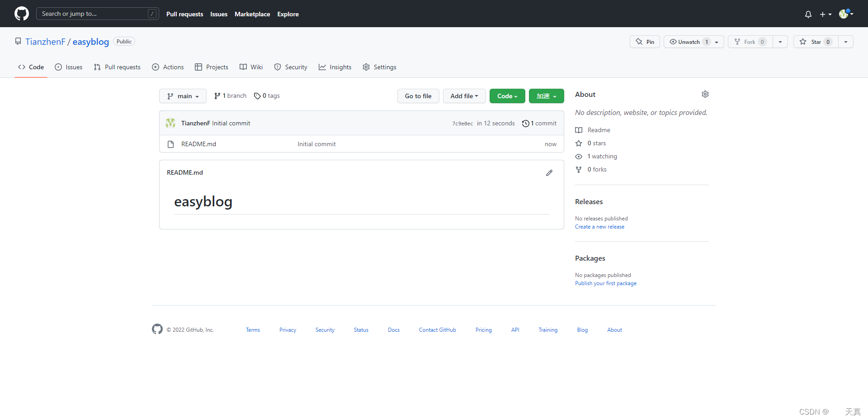
Task: Expand the Unwatch notification options arrow
Action: point(717,42)
